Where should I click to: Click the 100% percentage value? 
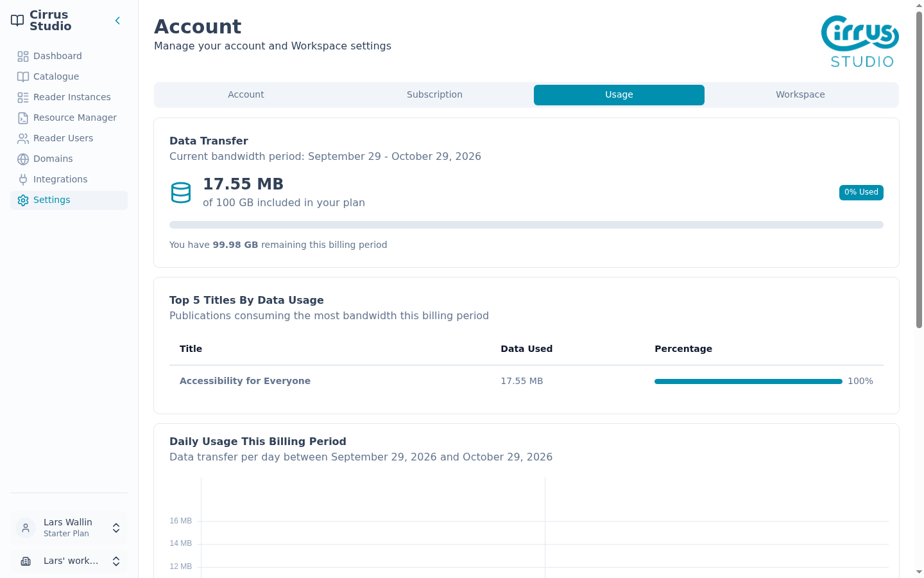pyautogui.click(x=860, y=381)
